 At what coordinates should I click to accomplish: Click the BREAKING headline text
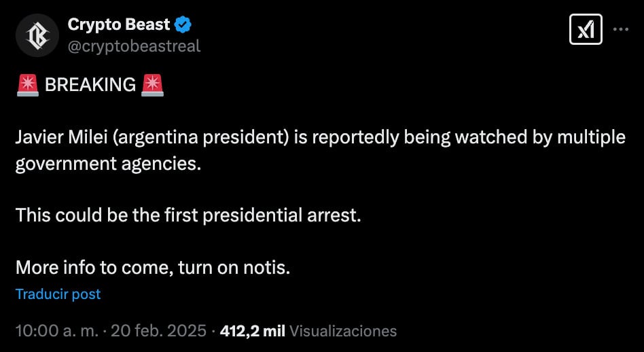click(90, 85)
